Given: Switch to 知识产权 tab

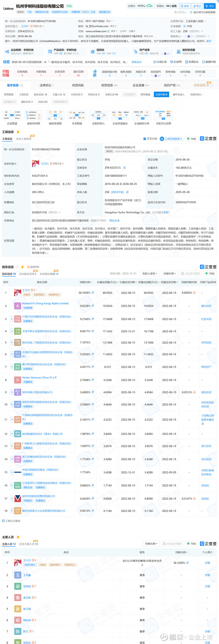Looking at the screenshot, I should pyautogui.click(x=172, y=85).
